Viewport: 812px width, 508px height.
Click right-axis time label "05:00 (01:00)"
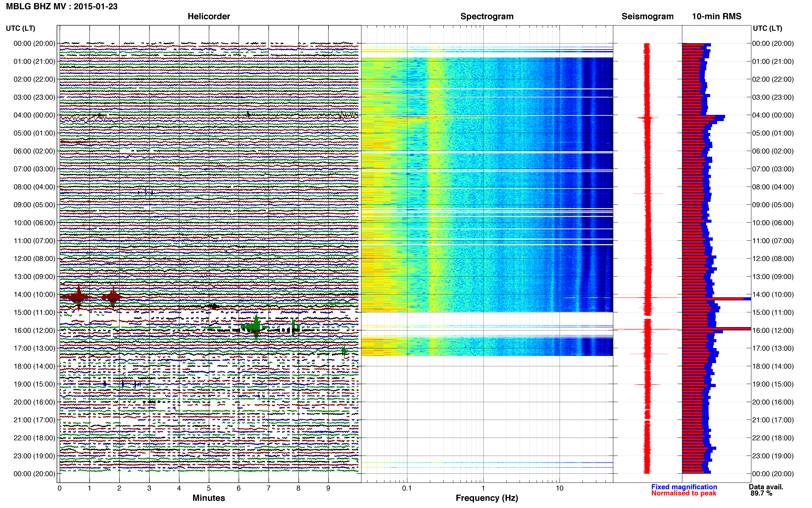(773, 133)
